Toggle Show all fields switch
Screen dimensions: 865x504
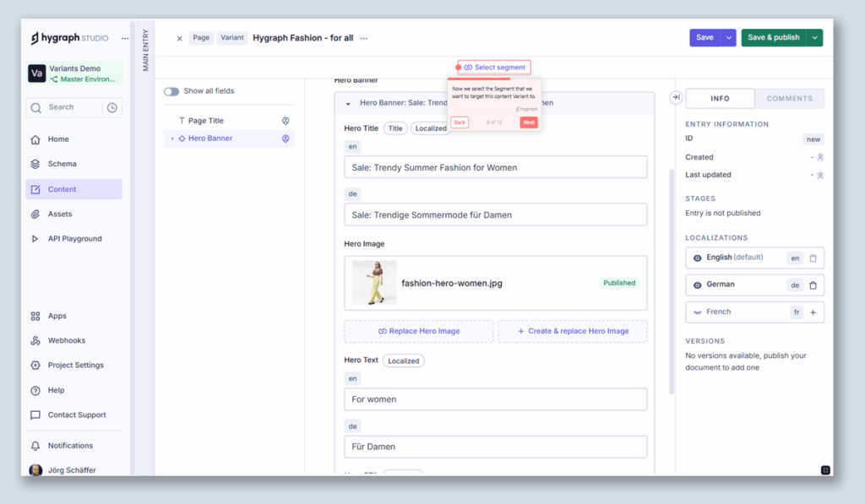click(171, 91)
